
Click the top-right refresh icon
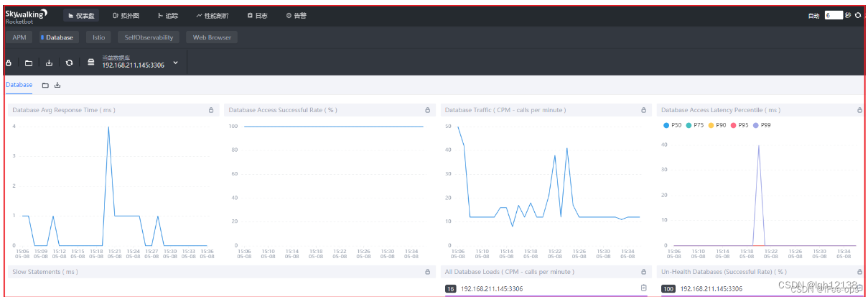tap(858, 15)
